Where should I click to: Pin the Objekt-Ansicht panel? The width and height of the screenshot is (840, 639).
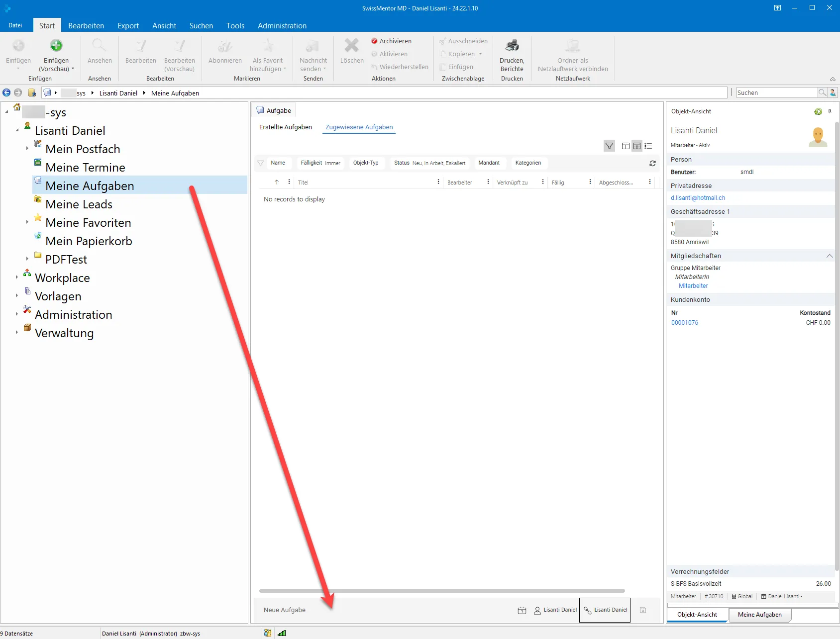(830, 111)
